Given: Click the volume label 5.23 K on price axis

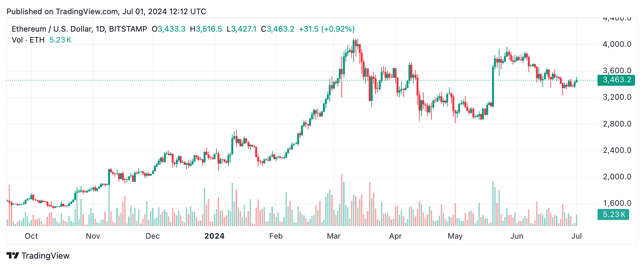Looking at the screenshot, I should [x=613, y=214].
